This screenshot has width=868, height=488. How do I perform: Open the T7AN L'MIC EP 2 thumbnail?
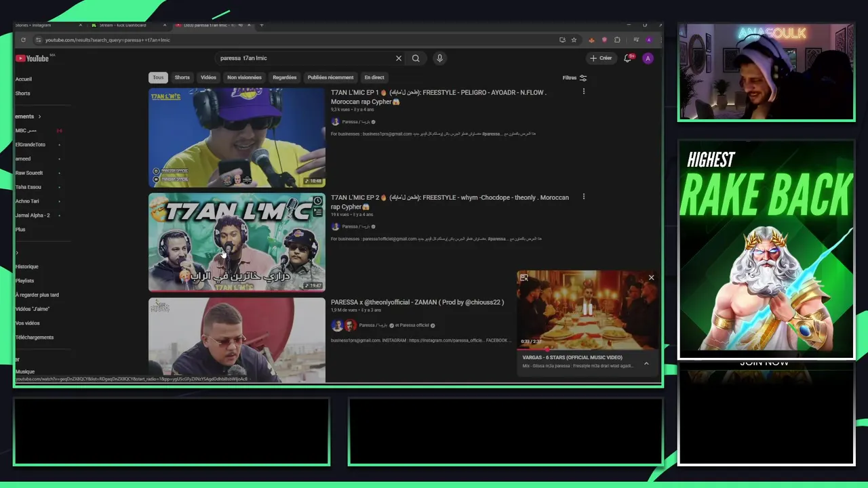[237, 242]
